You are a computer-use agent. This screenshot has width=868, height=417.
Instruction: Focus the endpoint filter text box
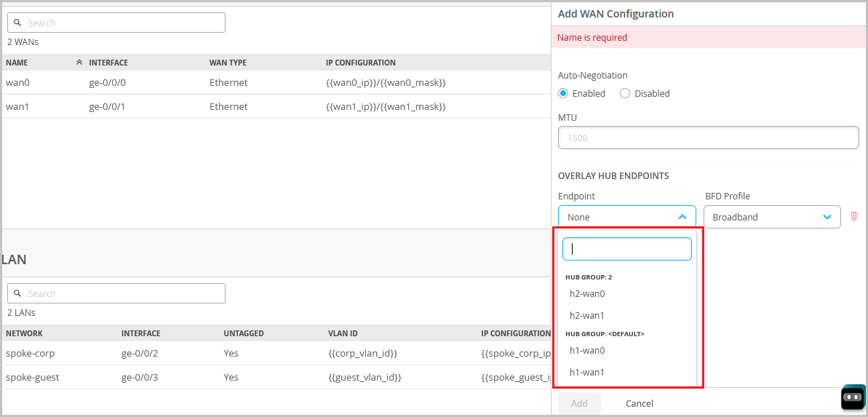point(626,249)
